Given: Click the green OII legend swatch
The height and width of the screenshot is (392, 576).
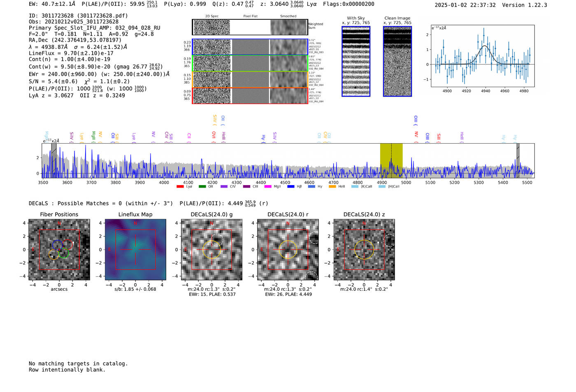Looking at the screenshot, I should click(202, 187).
